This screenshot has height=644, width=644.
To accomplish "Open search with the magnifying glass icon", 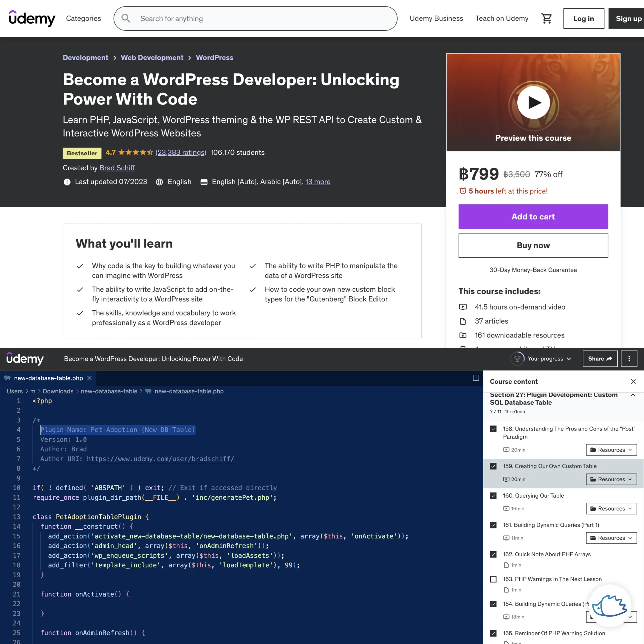I will (x=126, y=18).
